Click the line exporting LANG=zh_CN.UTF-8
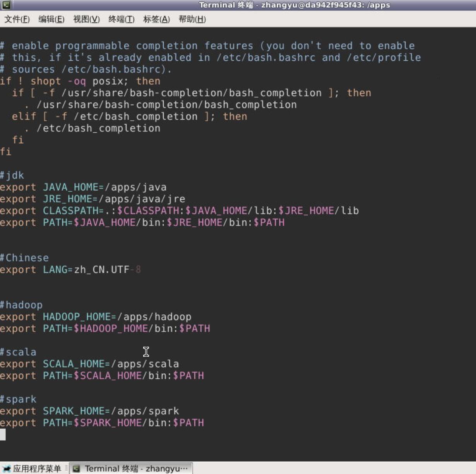Screen dimensions: 476x474 pos(70,270)
